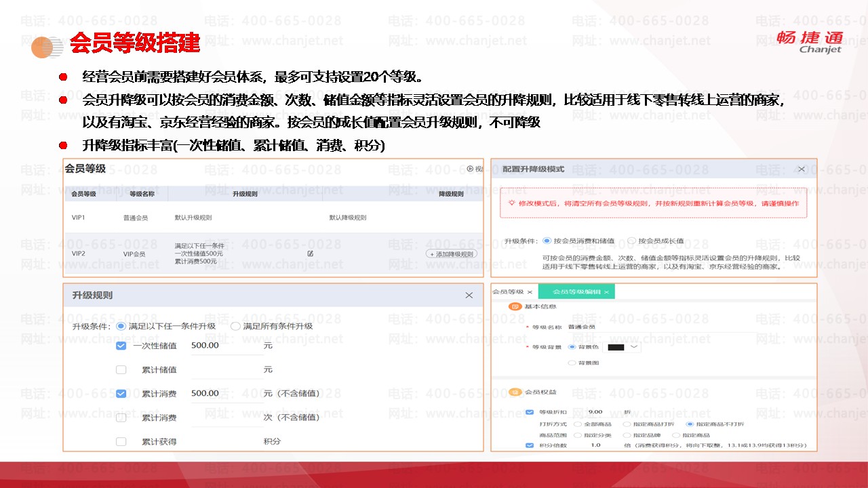This screenshot has width=868, height=488.
Task: Select 指定商品 product range
Action: click(675, 435)
